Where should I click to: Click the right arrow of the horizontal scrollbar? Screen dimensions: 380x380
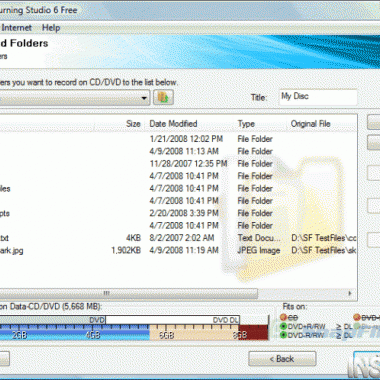350,293
